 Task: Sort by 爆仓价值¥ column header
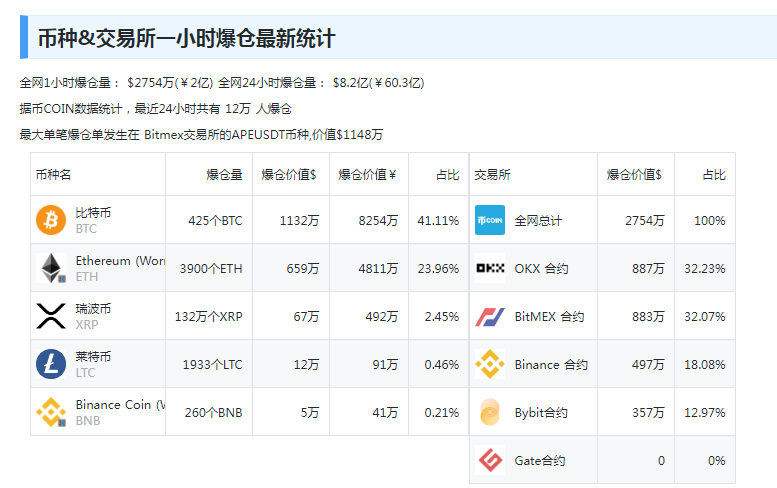[367, 175]
